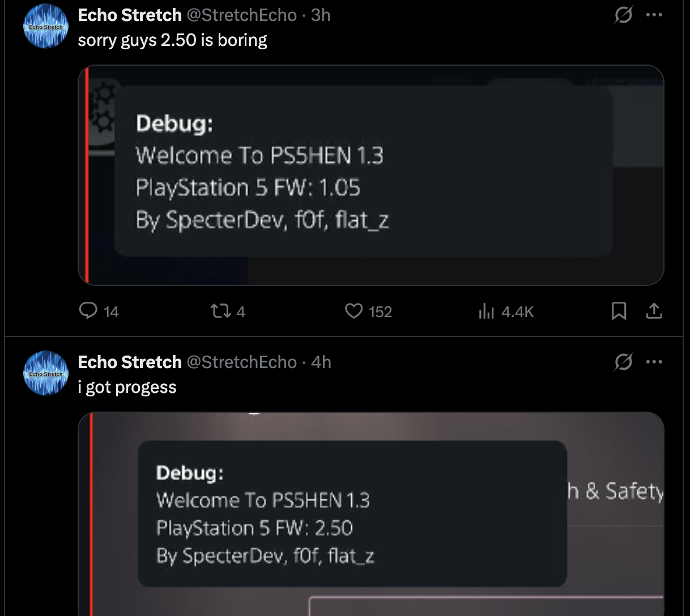Image resolution: width=690 pixels, height=616 pixels.
Task: Open Echo Stretch avatar on second tweet
Action: pyautogui.click(x=46, y=373)
